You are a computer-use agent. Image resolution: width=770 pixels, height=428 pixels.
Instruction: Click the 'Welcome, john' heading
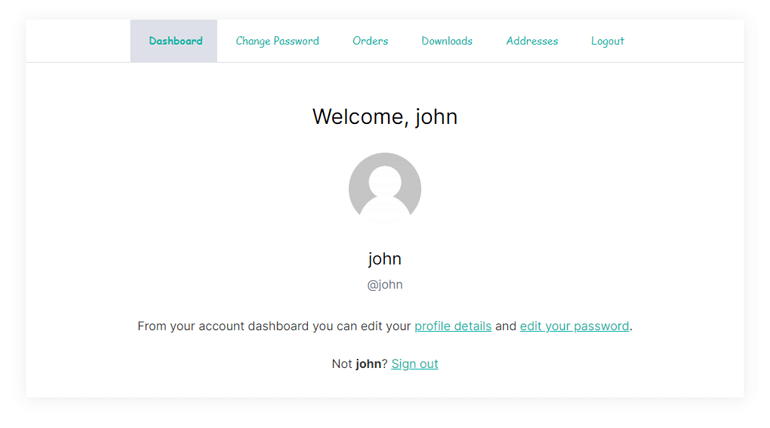point(385,117)
